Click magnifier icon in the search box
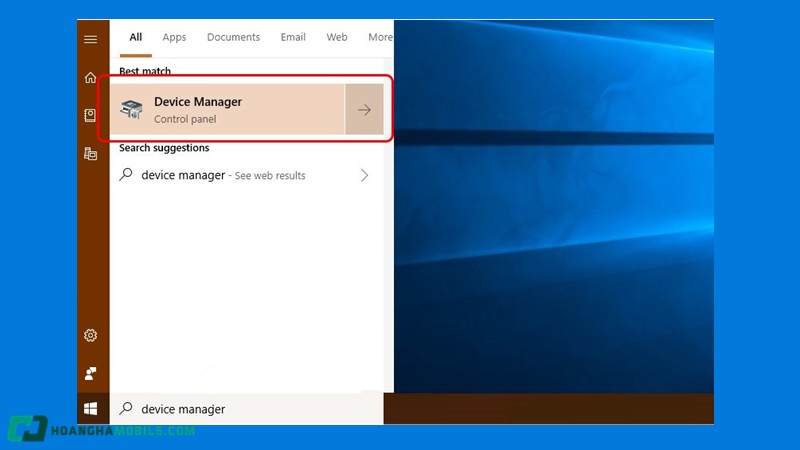The width and height of the screenshot is (800, 450). point(126,409)
